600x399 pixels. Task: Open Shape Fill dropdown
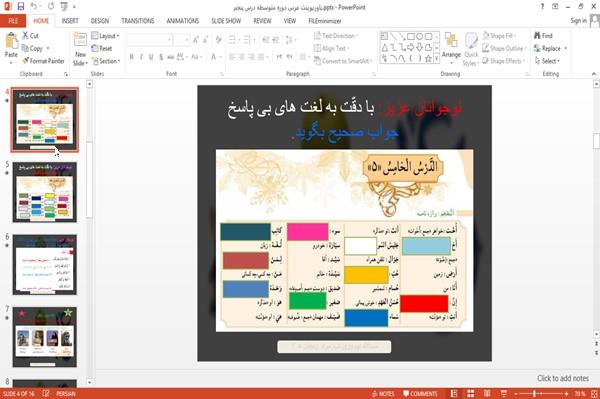coord(499,36)
